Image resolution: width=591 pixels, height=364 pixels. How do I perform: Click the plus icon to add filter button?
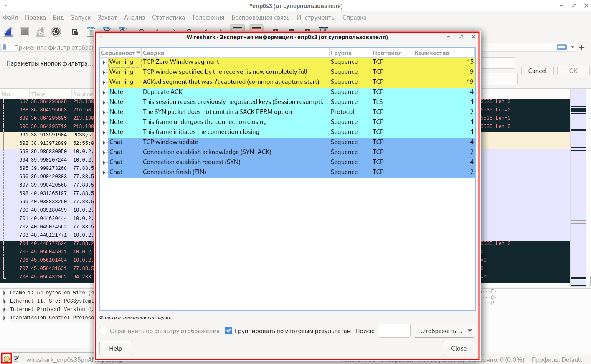click(x=582, y=47)
